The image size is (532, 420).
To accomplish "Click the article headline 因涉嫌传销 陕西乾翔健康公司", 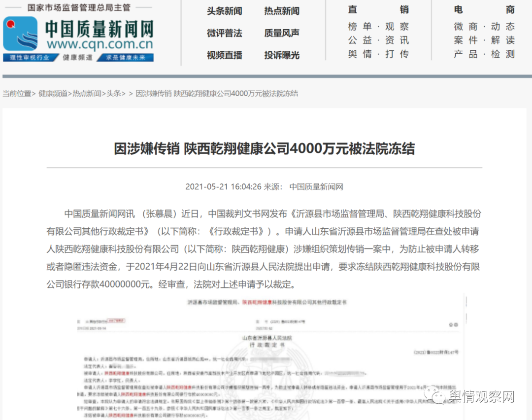I will (265, 149).
